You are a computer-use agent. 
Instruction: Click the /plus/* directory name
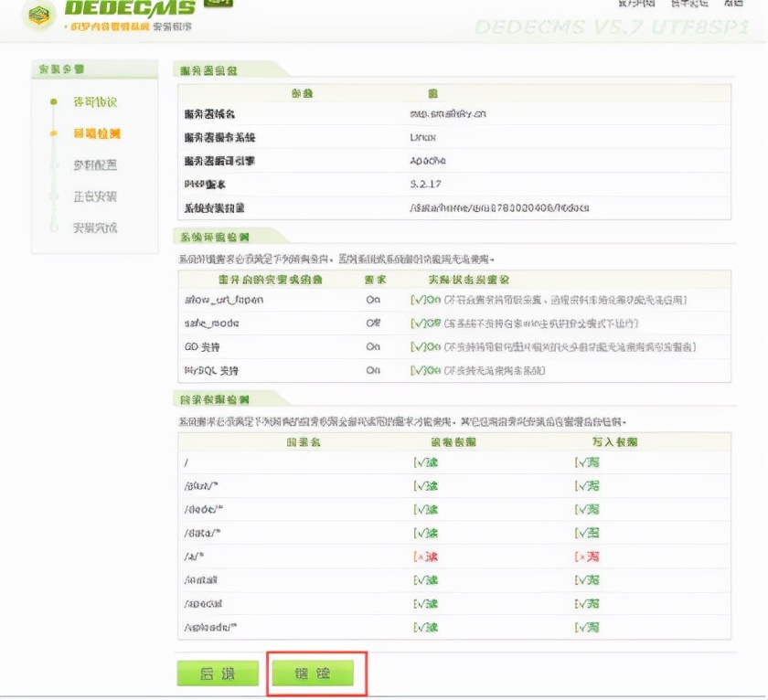coord(201,486)
